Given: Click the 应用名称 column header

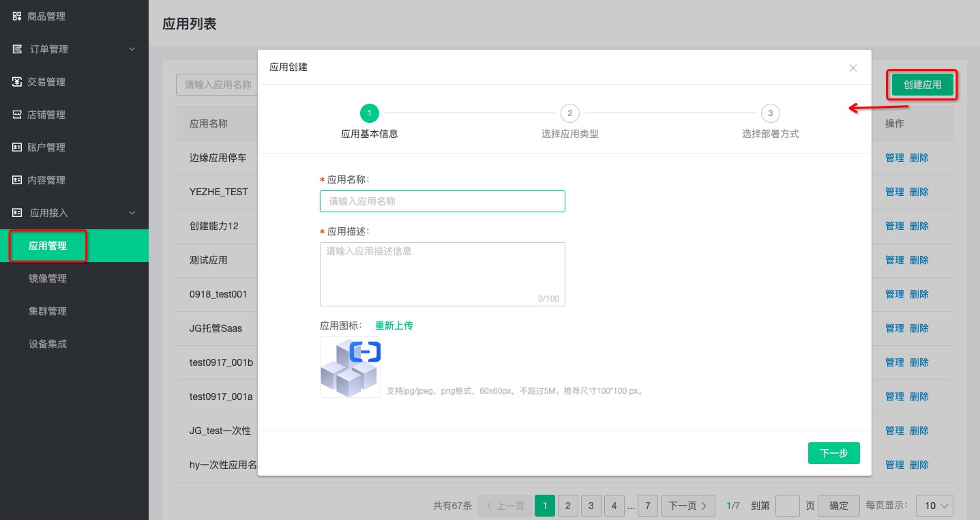Looking at the screenshot, I should point(209,124).
